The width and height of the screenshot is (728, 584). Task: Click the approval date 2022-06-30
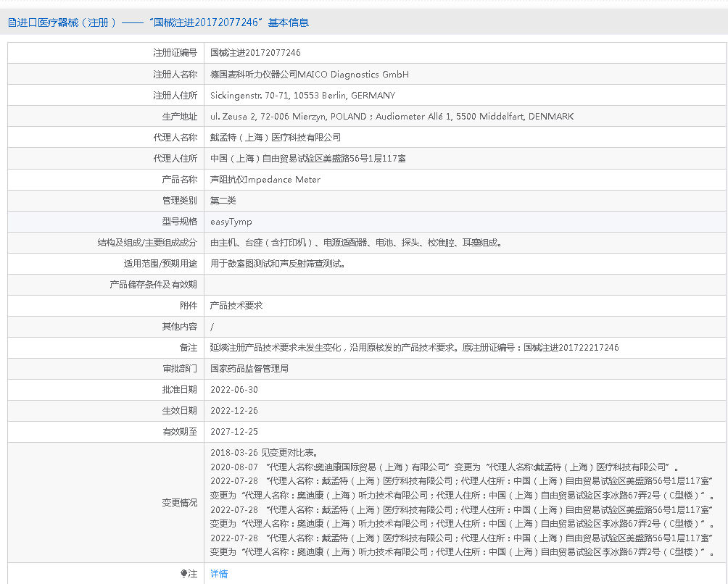pos(234,389)
